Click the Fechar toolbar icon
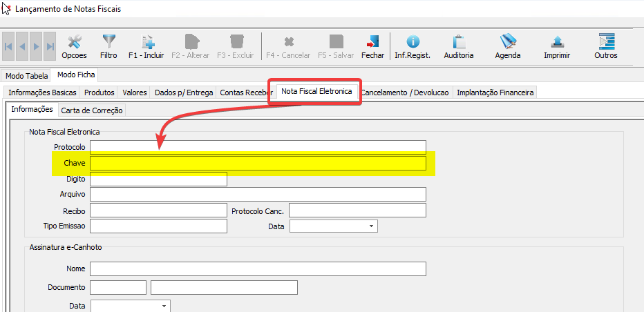 372,43
